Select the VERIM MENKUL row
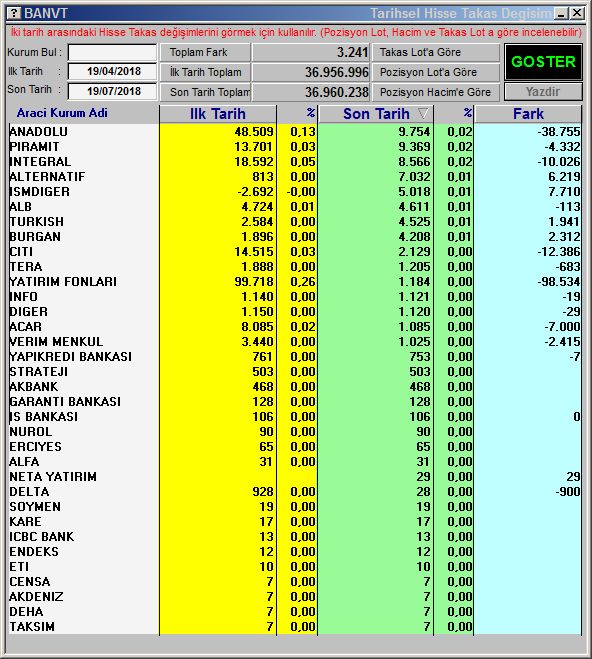Image resolution: width=592 pixels, height=659 pixels. 295,342
